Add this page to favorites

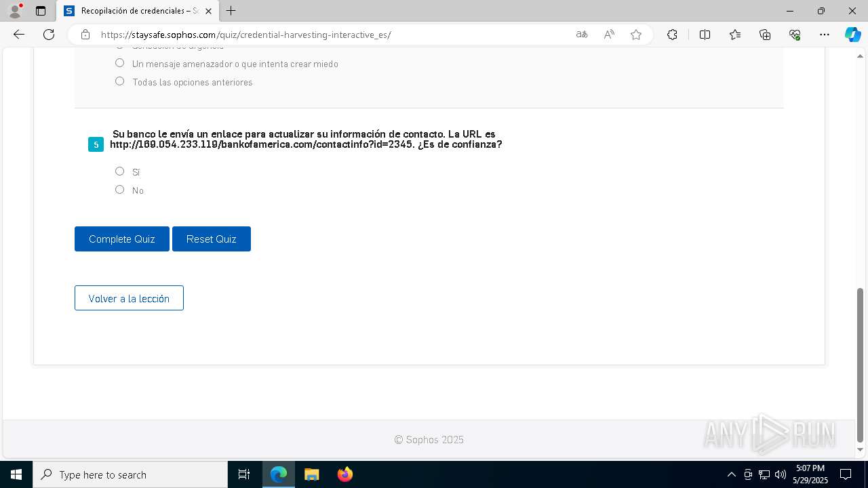(636, 35)
